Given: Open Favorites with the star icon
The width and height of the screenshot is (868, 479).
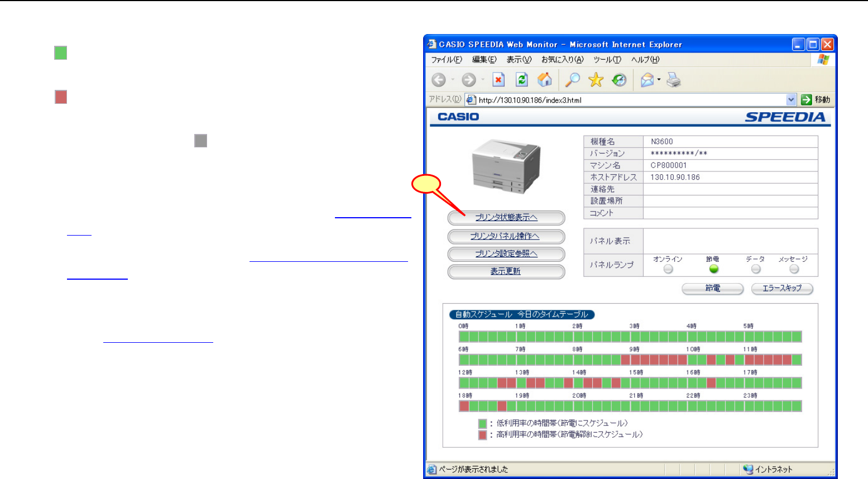Looking at the screenshot, I should 596,80.
